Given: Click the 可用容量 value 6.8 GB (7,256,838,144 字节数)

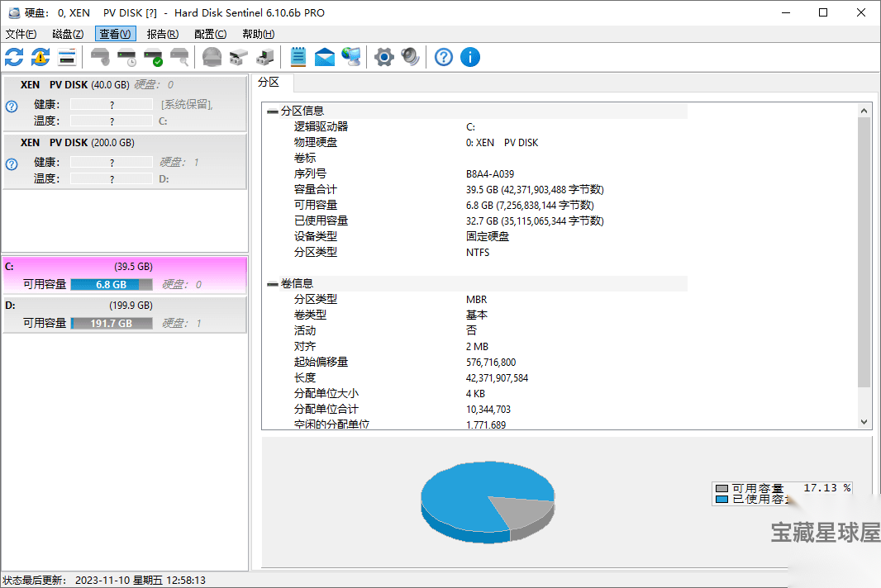Looking at the screenshot, I should (x=530, y=206).
